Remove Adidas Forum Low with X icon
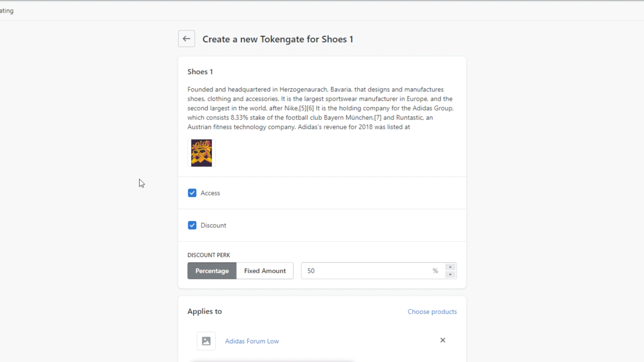Viewport: 644px width, 362px height. (x=443, y=340)
